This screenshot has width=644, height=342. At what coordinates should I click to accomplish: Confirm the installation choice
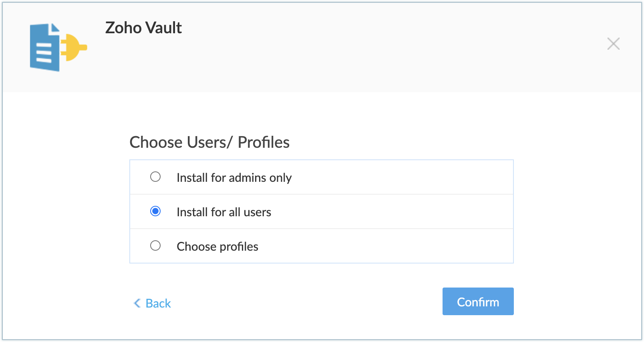pos(478,302)
